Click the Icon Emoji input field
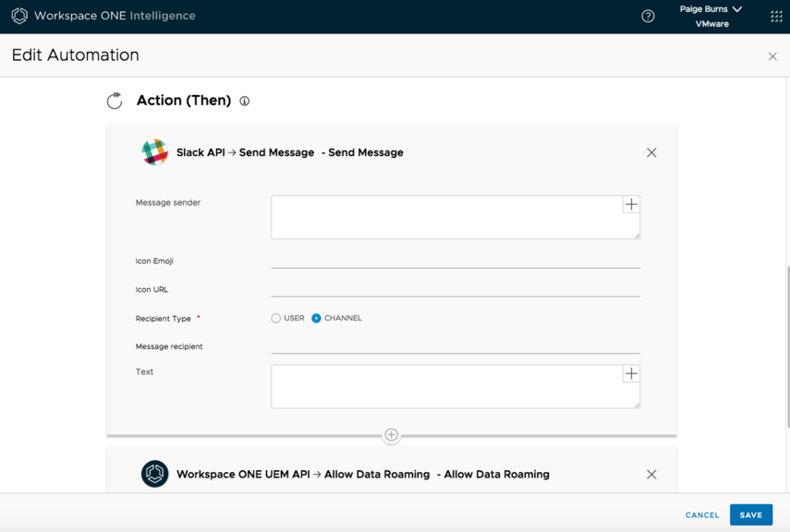The width and height of the screenshot is (790, 532). [455, 260]
